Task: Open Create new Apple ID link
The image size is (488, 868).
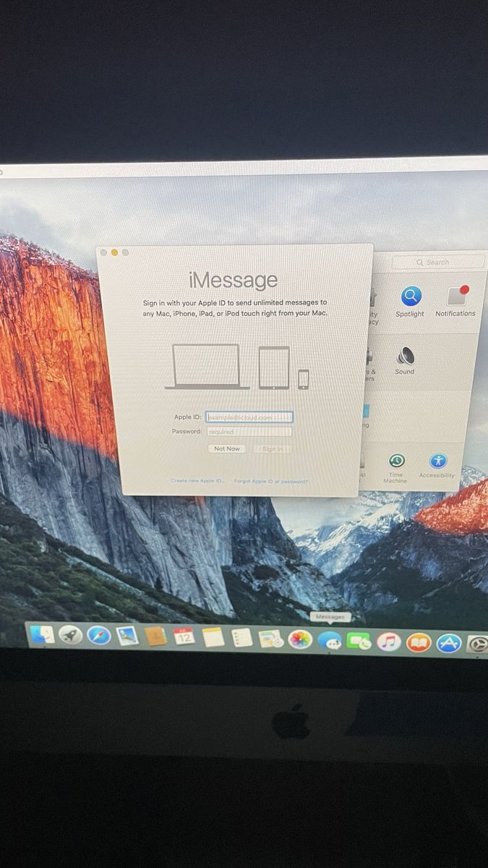Action: point(197,481)
